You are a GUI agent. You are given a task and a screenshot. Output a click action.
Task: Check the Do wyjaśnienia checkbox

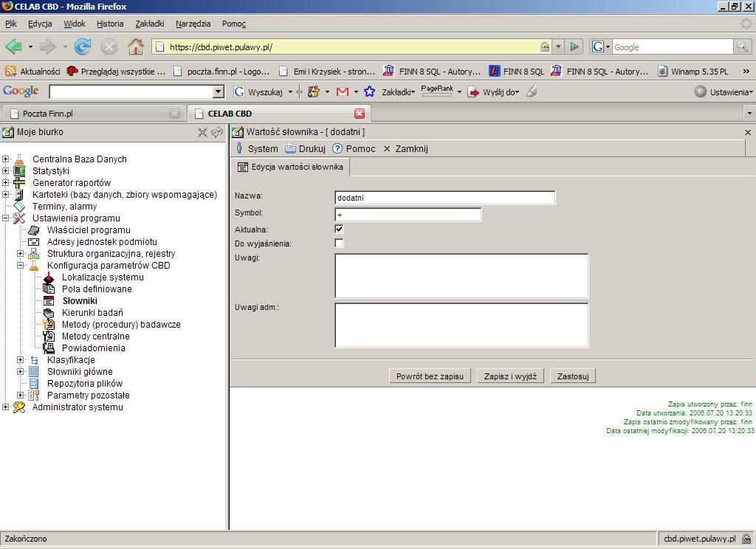tap(339, 243)
